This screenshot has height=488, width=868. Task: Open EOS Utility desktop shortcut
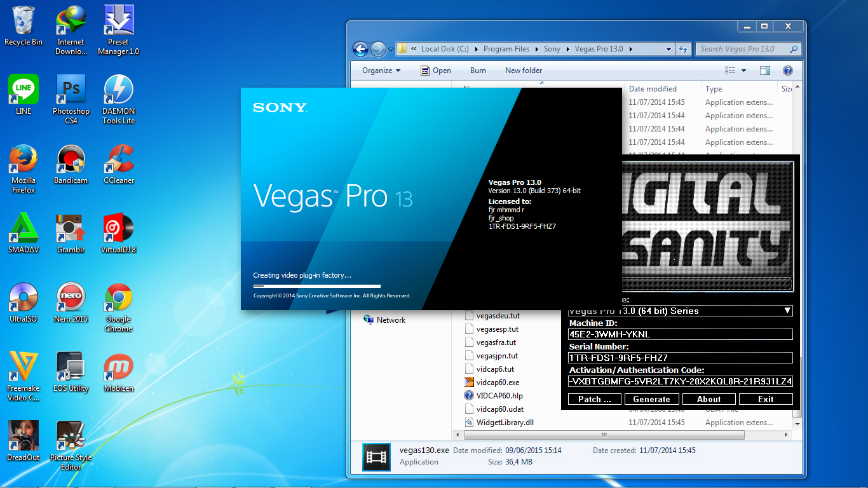pyautogui.click(x=71, y=372)
